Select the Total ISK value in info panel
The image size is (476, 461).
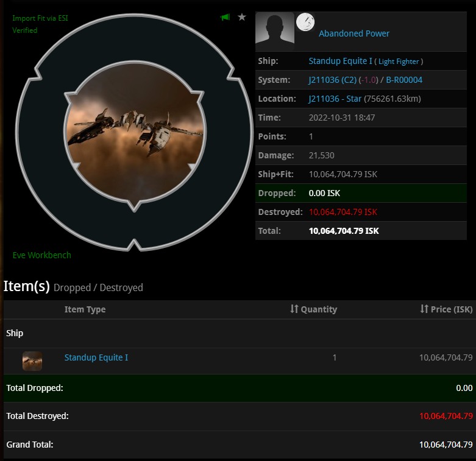(344, 231)
